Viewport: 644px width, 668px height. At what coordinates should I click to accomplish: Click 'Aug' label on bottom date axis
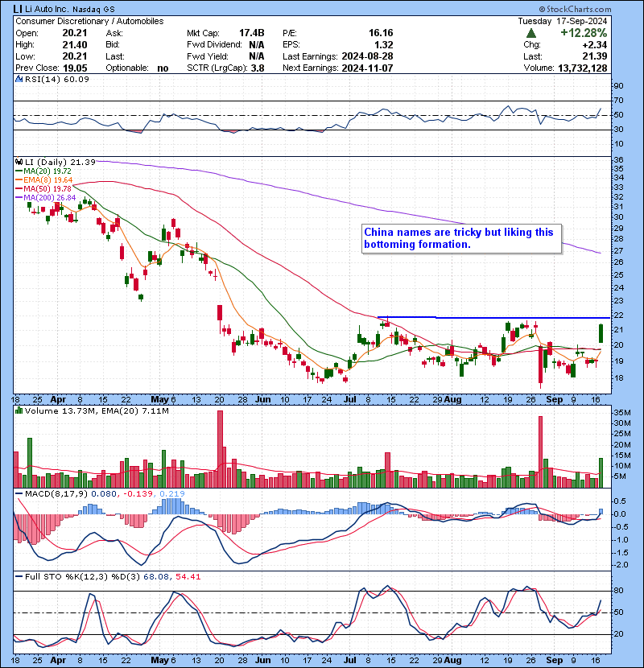(452, 660)
